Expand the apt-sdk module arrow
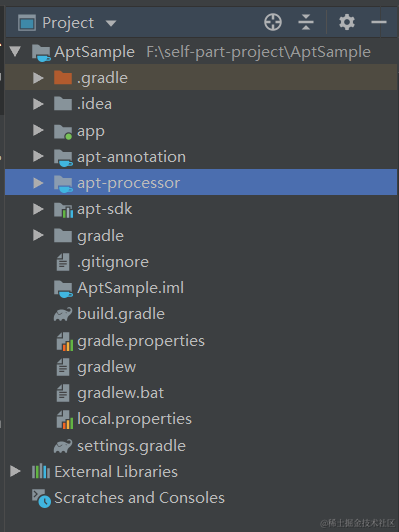Viewport: 399px width, 532px height. [38, 209]
